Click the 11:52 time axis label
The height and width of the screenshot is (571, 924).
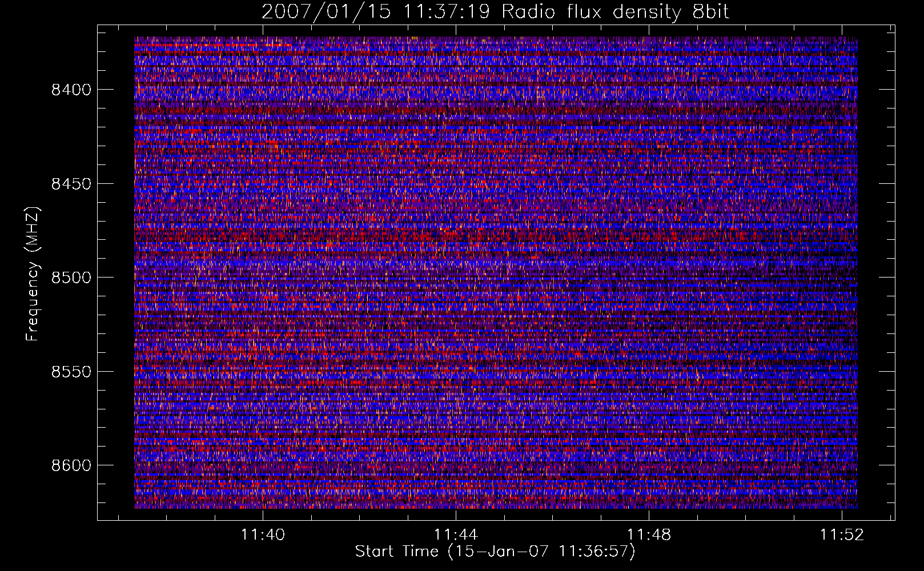[842, 535]
